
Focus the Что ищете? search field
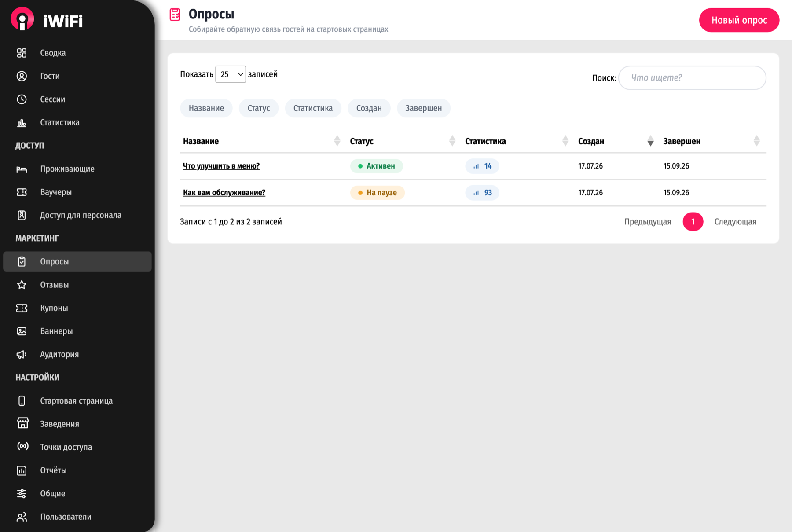coord(692,78)
